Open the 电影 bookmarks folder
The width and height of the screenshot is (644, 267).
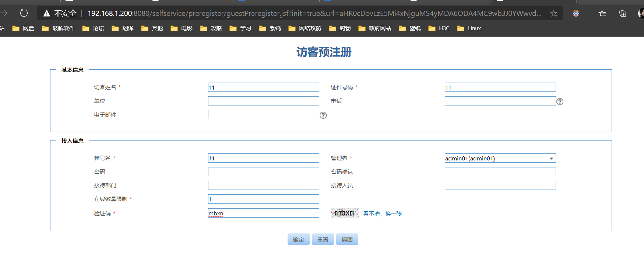[x=182, y=28]
